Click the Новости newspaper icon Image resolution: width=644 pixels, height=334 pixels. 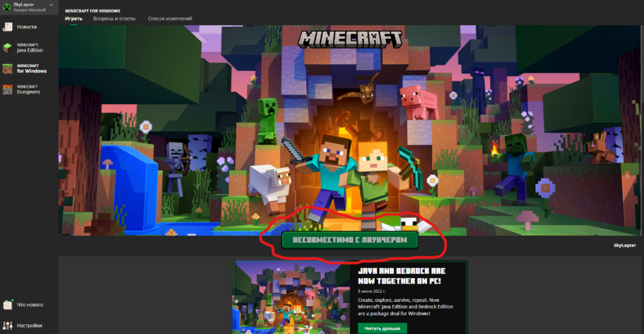[7, 26]
